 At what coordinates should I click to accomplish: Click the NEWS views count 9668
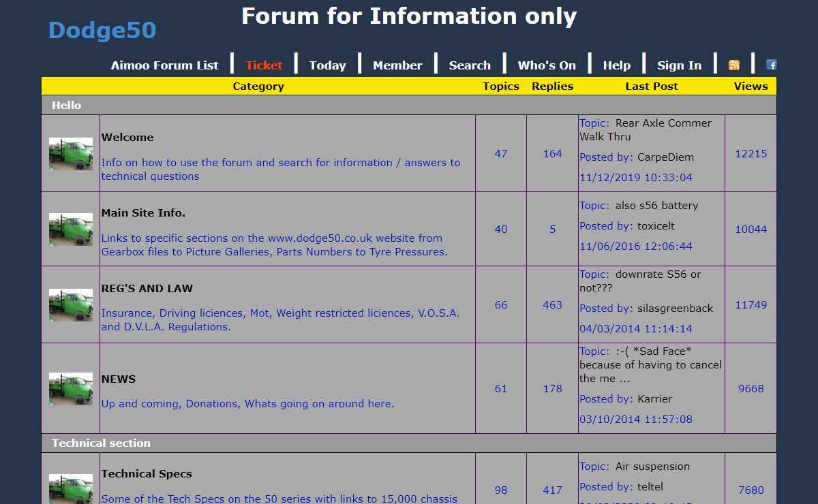tap(751, 388)
